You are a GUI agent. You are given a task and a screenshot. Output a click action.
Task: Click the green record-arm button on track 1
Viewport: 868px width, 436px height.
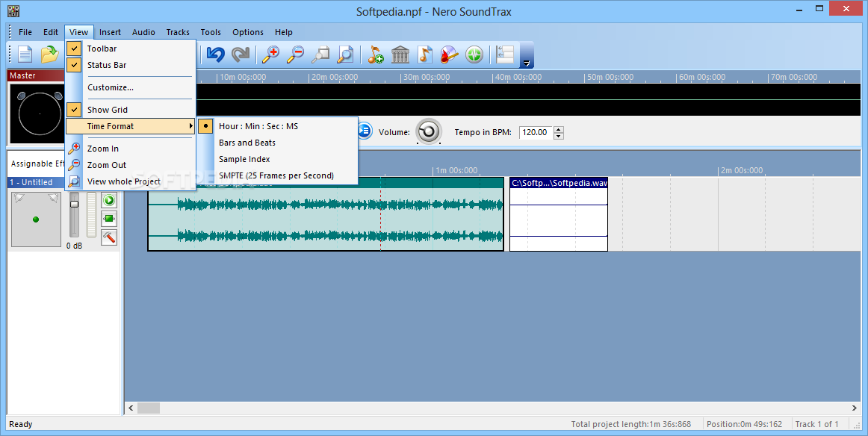(x=109, y=219)
